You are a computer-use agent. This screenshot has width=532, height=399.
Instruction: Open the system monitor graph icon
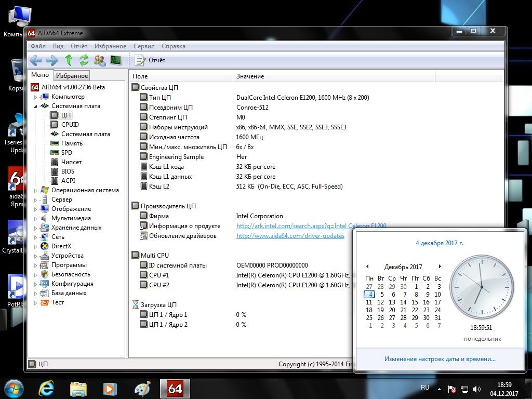pyautogui.click(x=116, y=60)
